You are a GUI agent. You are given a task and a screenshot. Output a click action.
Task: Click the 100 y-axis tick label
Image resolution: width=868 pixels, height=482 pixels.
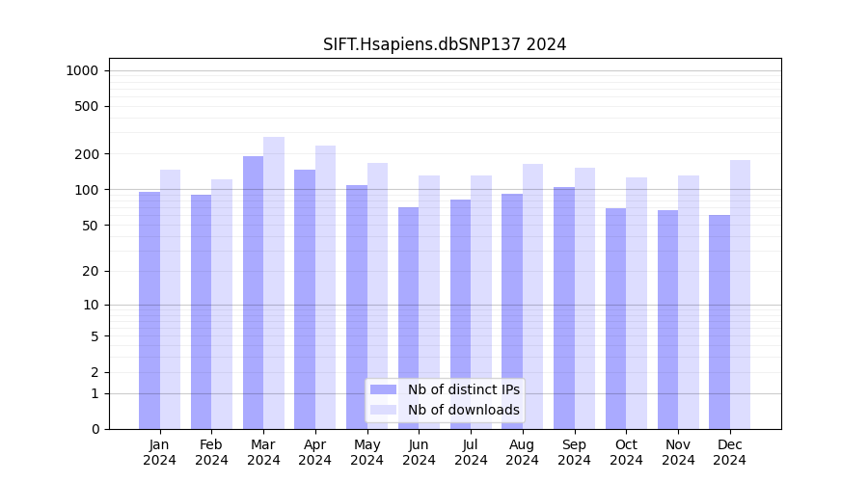click(x=86, y=190)
